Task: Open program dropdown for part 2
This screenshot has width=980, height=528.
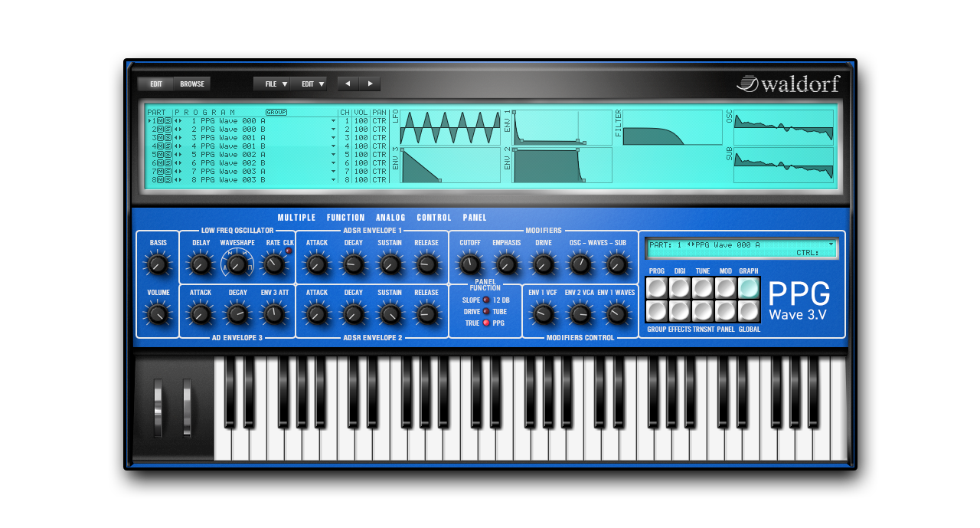Action: click(333, 130)
